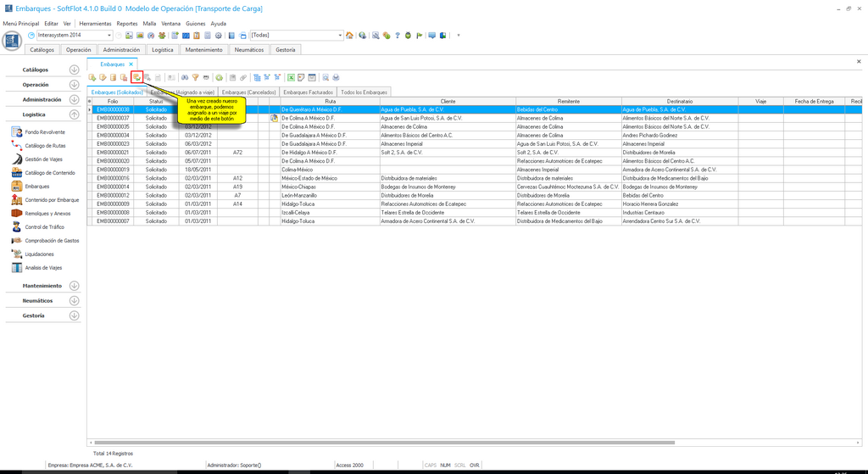Open the Reportes menu
Image resolution: width=868 pixels, height=474 pixels.
126,24
